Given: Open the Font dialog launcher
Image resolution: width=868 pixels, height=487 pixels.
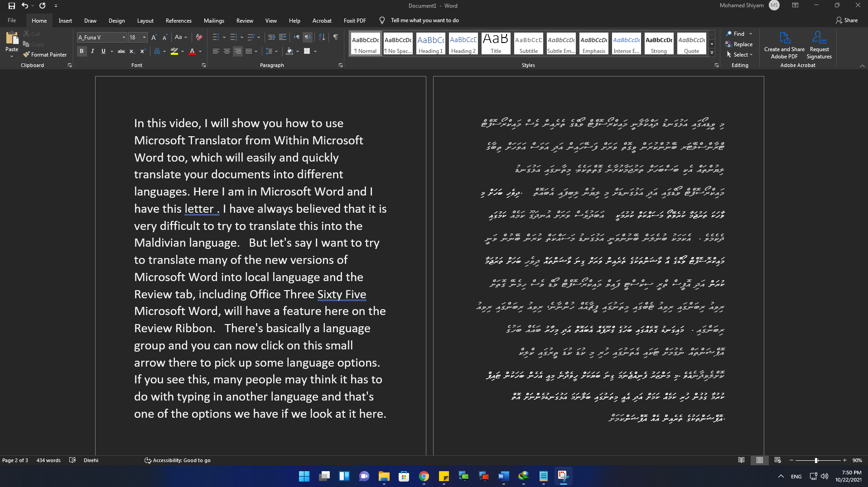Looking at the screenshot, I should click(x=204, y=66).
